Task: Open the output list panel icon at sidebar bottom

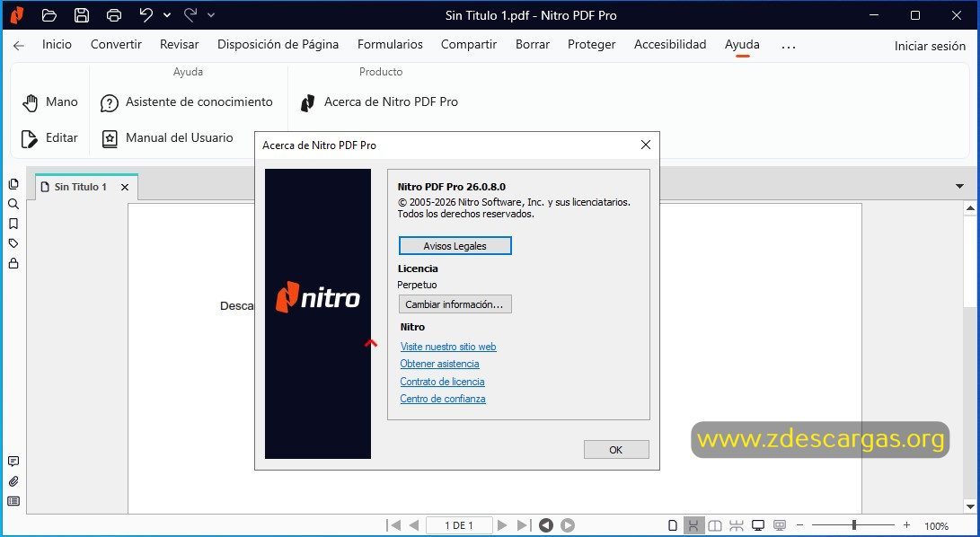Action: [13, 501]
